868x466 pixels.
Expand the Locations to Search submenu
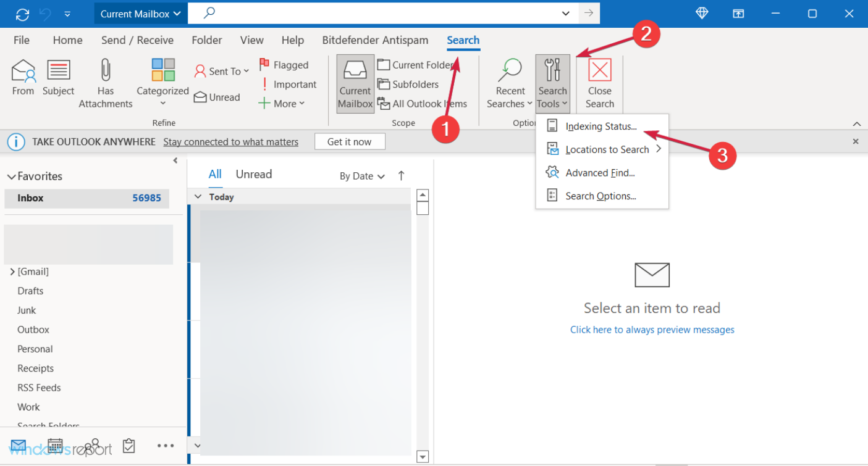pos(607,149)
